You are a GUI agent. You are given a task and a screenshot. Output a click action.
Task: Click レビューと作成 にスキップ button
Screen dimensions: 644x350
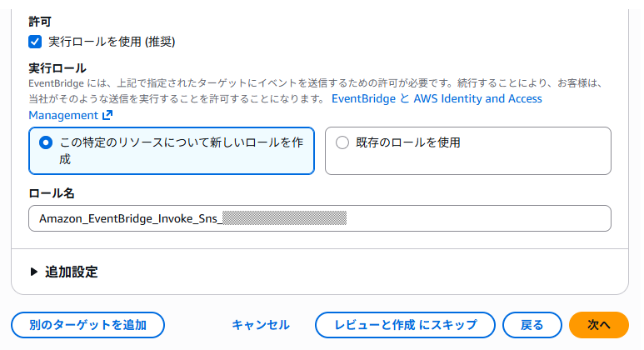[x=405, y=325]
